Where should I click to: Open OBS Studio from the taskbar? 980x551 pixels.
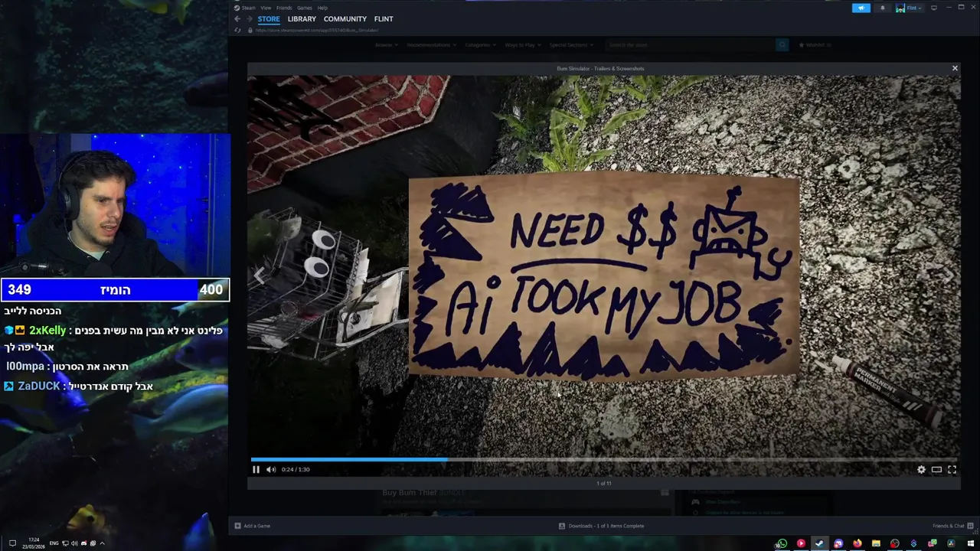(x=894, y=543)
